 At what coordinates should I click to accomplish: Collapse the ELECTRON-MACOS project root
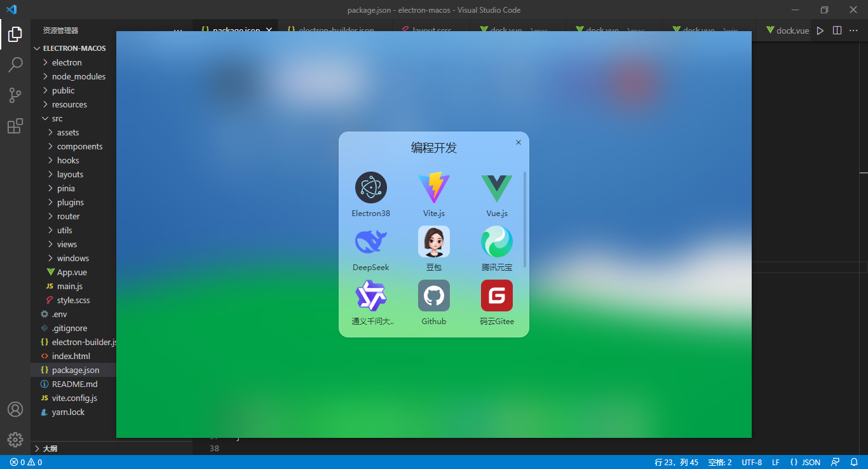[74, 48]
